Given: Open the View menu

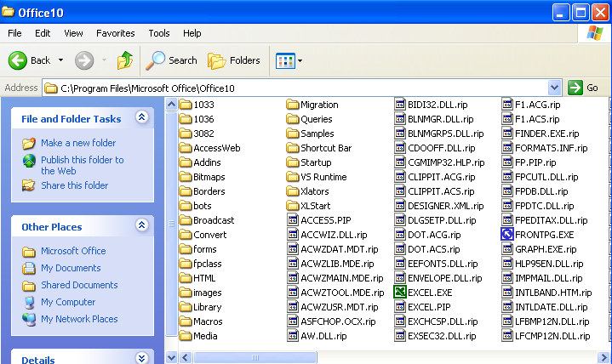Looking at the screenshot, I should [73, 33].
